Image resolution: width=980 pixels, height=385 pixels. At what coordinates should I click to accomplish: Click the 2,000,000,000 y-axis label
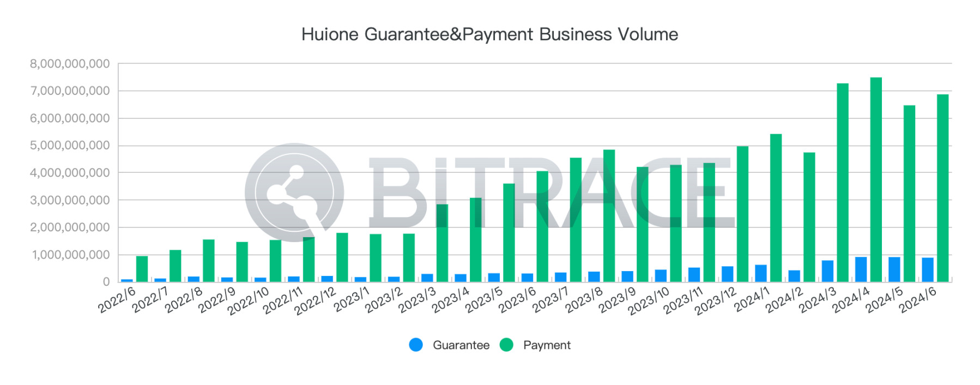pyautogui.click(x=70, y=227)
